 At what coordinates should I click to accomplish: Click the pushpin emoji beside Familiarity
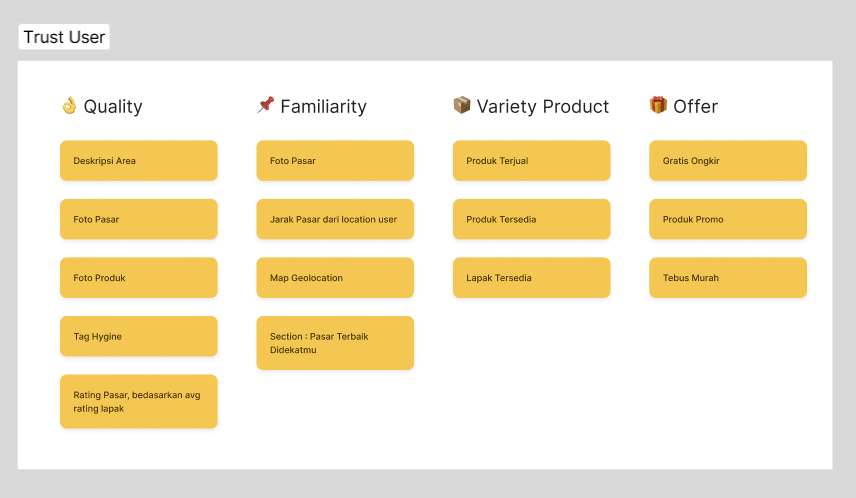click(265, 105)
